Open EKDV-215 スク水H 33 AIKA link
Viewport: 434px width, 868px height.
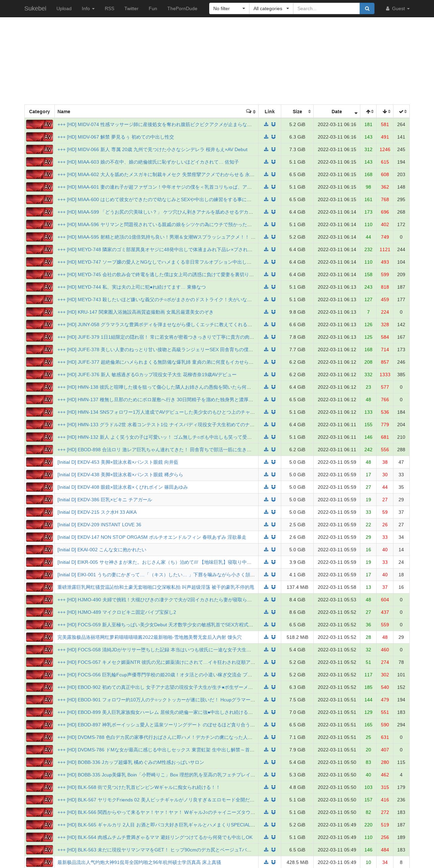pyautogui.click(x=97, y=512)
